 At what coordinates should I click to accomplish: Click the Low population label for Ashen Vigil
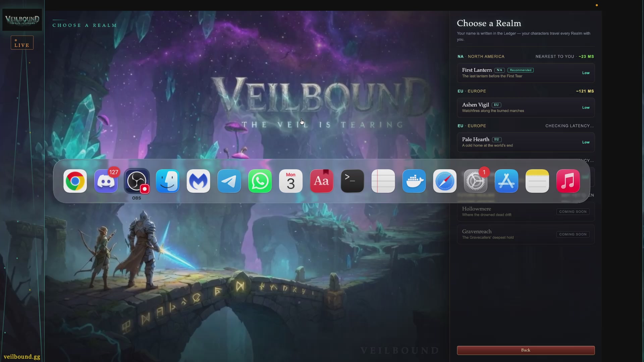[586, 108]
